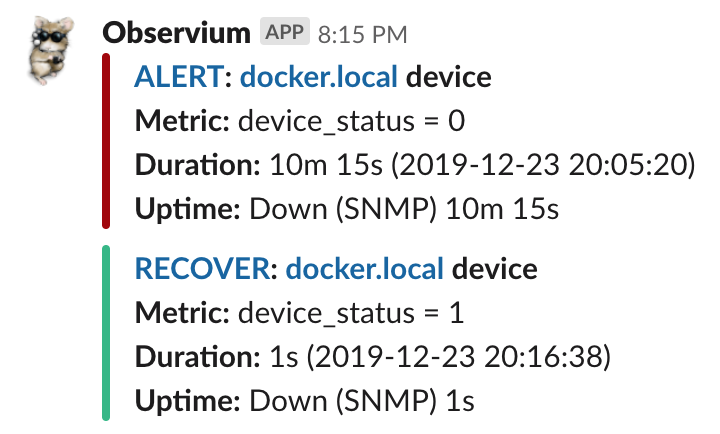This screenshot has height=434, width=720.
Task: Click the Uptime Down (SNMP) 10m 15s line
Action: (x=347, y=209)
